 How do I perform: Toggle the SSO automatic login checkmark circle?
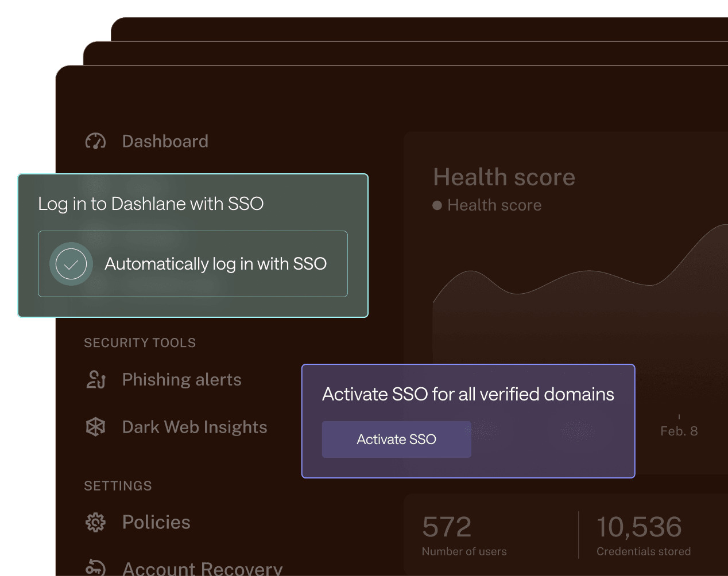point(71,264)
